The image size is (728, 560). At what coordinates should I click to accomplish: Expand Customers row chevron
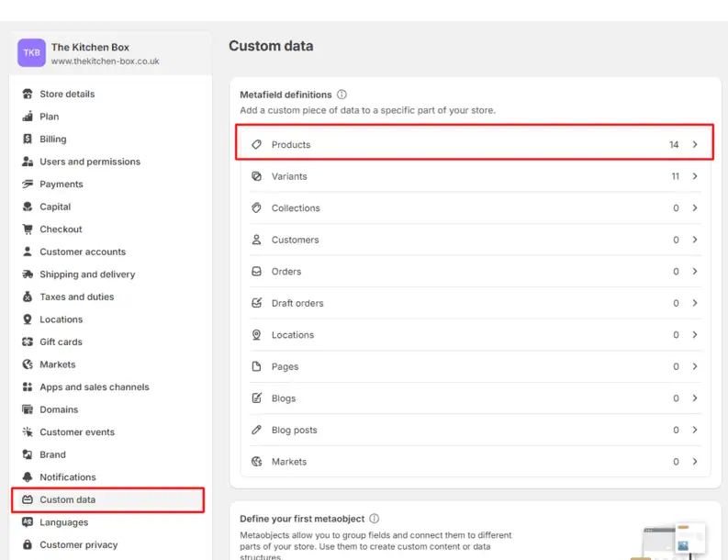(x=695, y=240)
